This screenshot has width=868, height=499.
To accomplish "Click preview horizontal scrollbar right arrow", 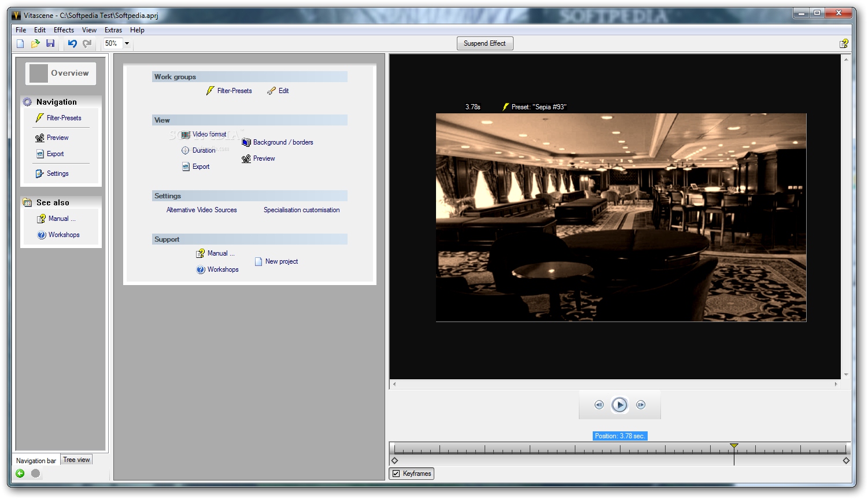I will tap(836, 384).
